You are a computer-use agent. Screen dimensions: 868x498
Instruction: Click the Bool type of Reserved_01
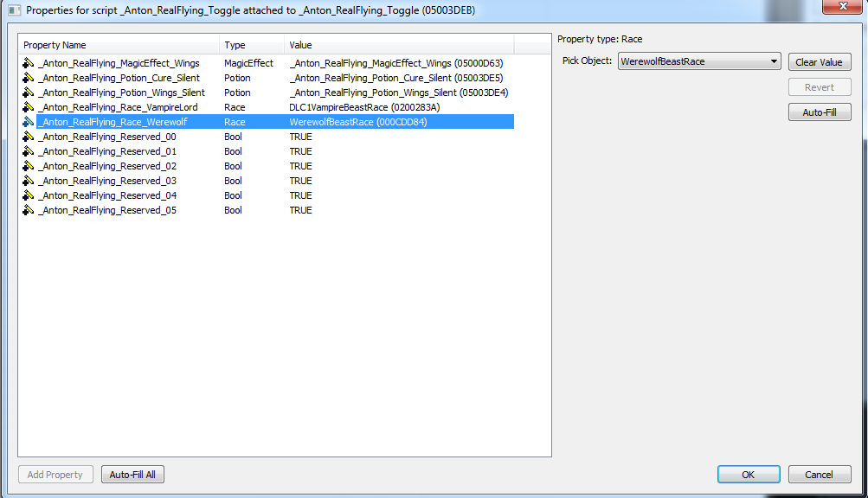(x=233, y=151)
